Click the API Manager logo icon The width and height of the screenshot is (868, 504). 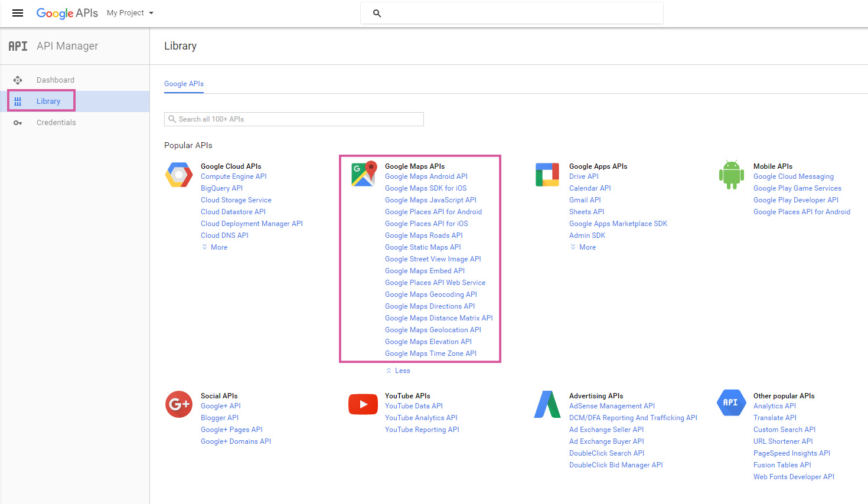pos(18,46)
